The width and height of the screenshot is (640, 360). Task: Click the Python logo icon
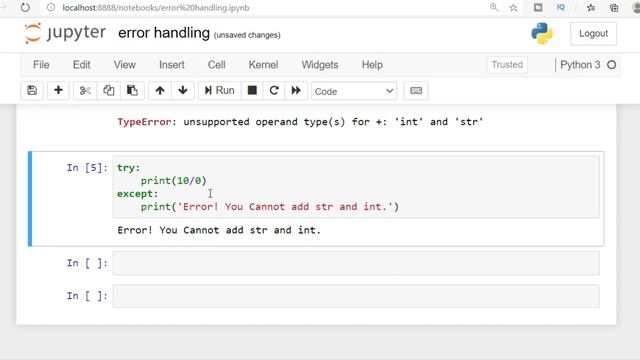click(x=542, y=33)
